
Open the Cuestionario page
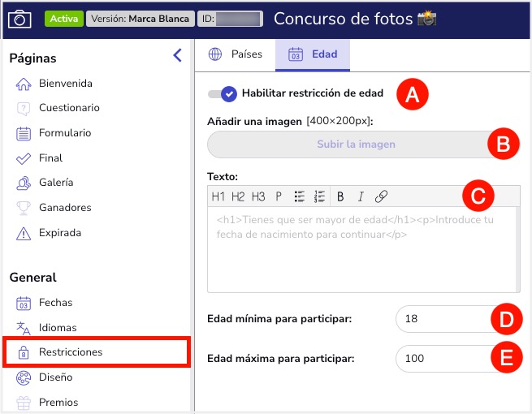tap(69, 108)
